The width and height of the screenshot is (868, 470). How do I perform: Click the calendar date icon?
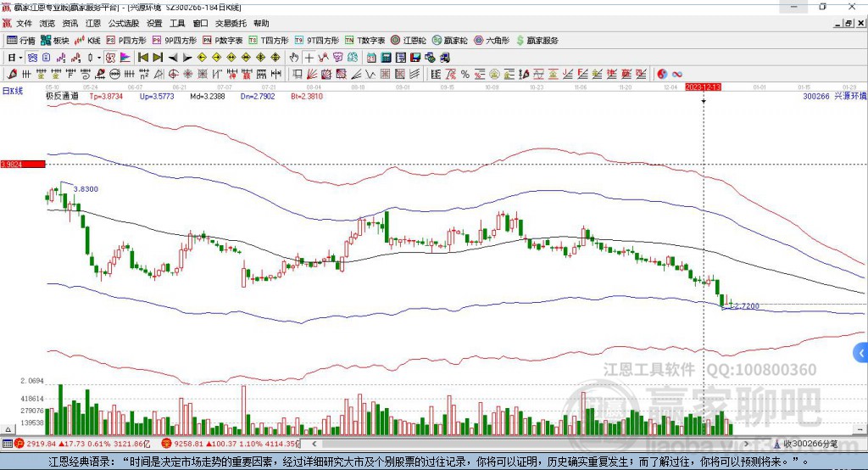tap(371, 58)
